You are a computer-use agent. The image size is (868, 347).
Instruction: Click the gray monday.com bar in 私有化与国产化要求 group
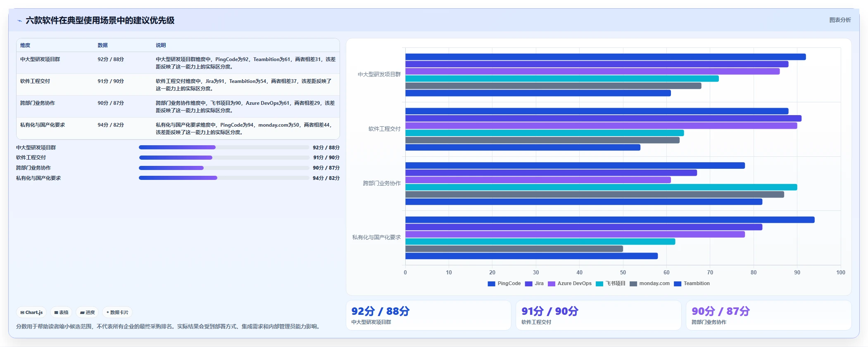point(514,249)
